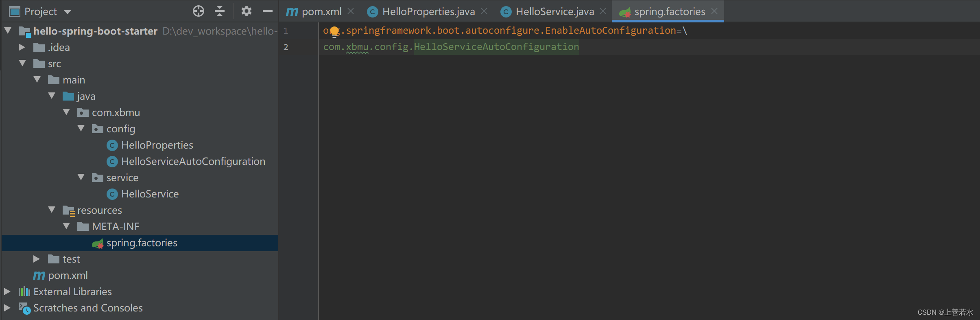Click line number 1 in gutter

coord(286,31)
